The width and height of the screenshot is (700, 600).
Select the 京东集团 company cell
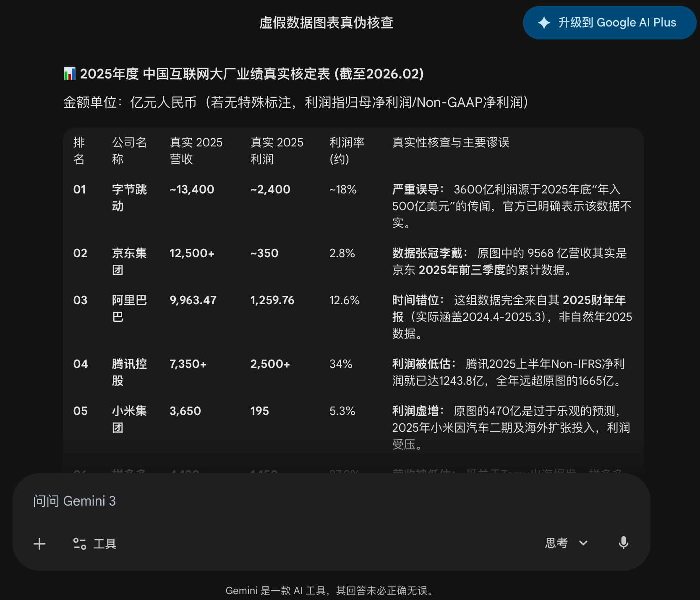click(x=129, y=261)
